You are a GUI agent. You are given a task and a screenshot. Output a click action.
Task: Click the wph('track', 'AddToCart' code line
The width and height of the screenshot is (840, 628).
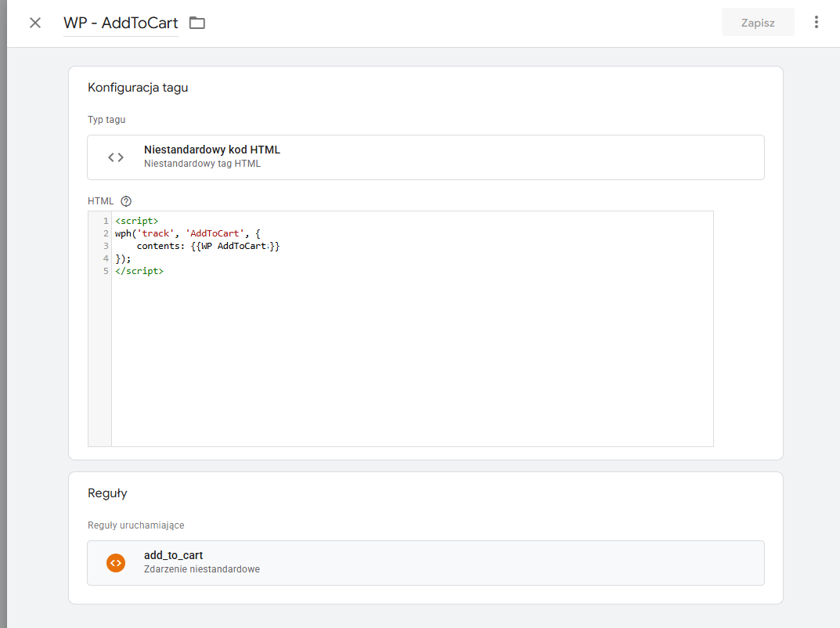point(188,233)
